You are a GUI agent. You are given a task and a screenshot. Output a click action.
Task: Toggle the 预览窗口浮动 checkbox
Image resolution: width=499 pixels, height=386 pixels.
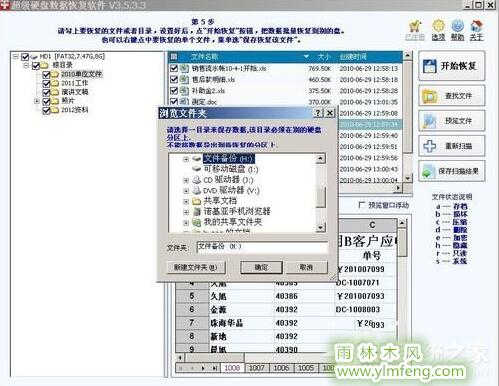(361, 205)
